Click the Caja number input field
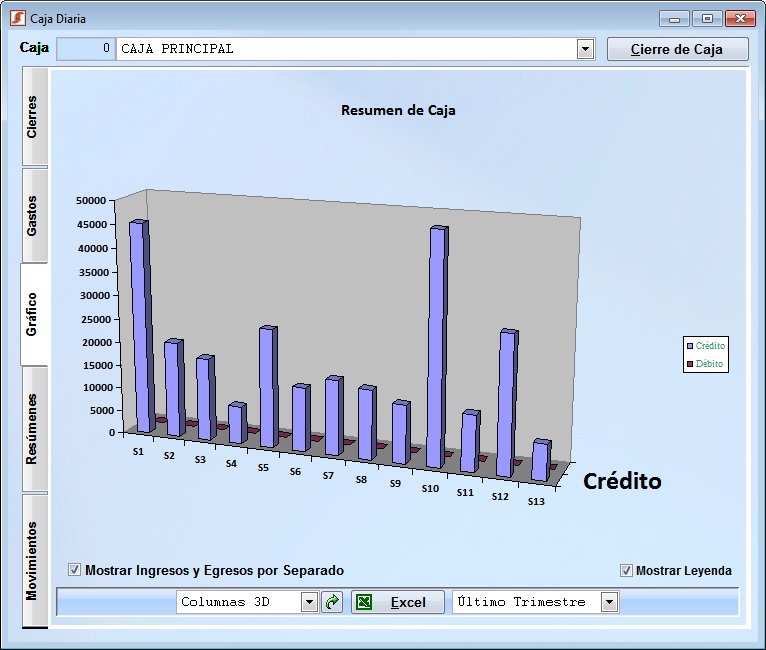Screen dimensions: 766x650 click(x=86, y=49)
